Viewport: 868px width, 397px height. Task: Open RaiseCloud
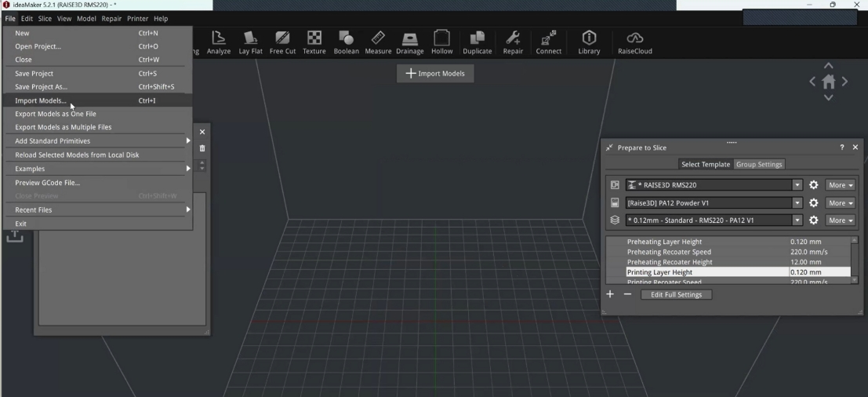tap(635, 42)
